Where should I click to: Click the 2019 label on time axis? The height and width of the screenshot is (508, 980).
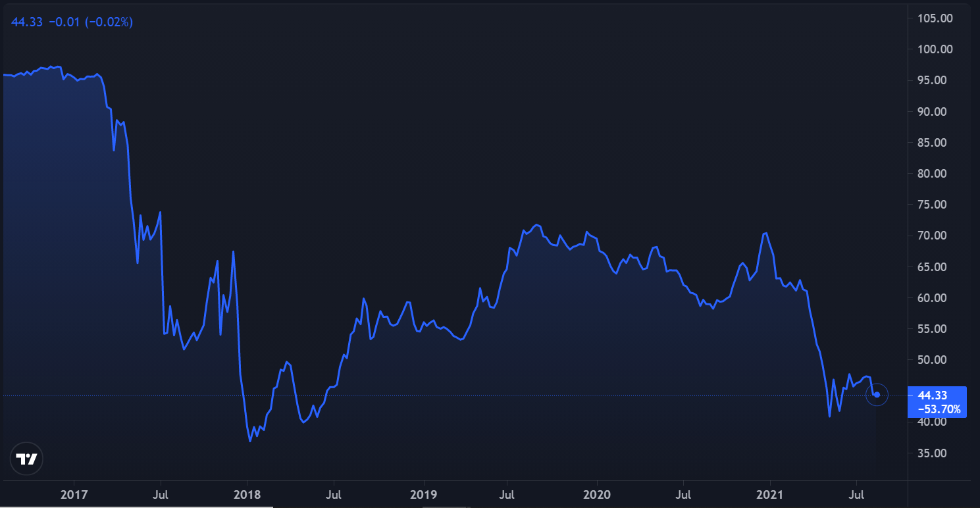pos(423,494)
